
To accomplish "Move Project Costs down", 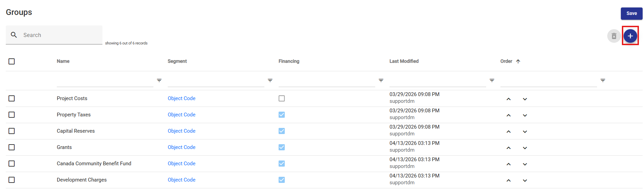I will (525, 99).
